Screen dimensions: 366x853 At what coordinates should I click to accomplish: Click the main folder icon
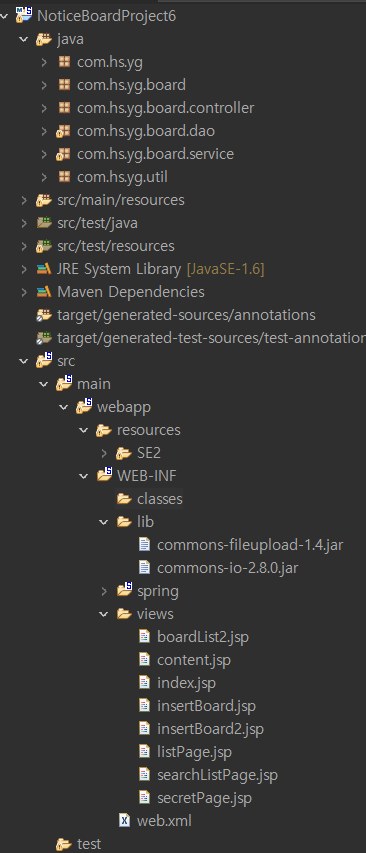point(64,383)
